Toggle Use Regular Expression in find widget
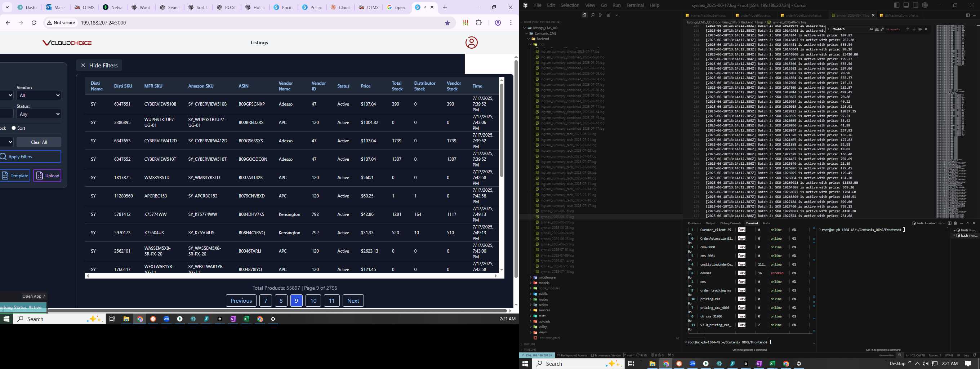The width and height of the screenshot is (980, 369). tap(882, 29)
